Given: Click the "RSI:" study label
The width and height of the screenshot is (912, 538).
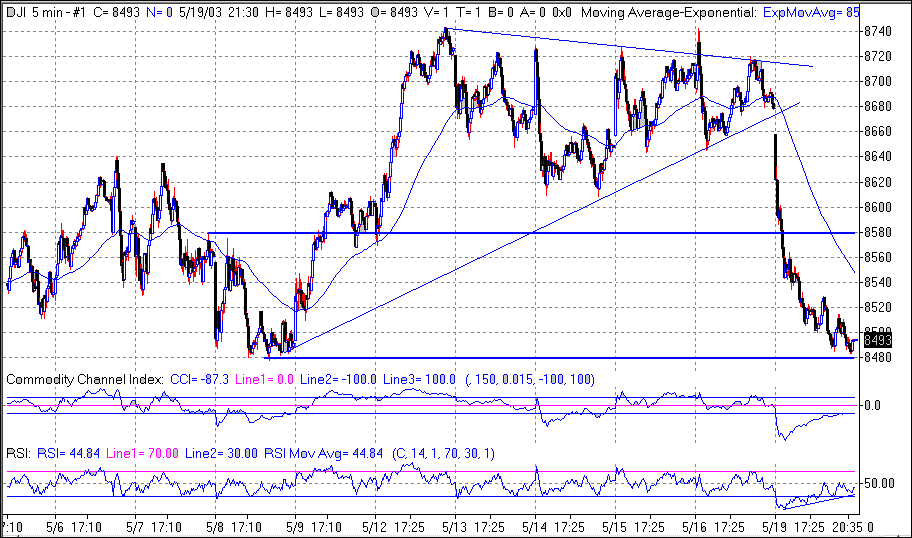Looking at the screenshot, I should (18, 453).
